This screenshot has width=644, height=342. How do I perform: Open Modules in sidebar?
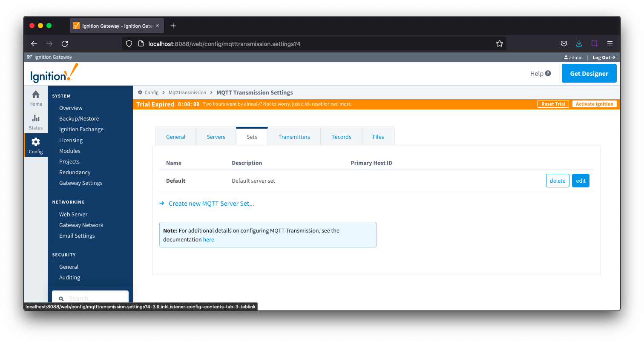[x=70, y=151]
